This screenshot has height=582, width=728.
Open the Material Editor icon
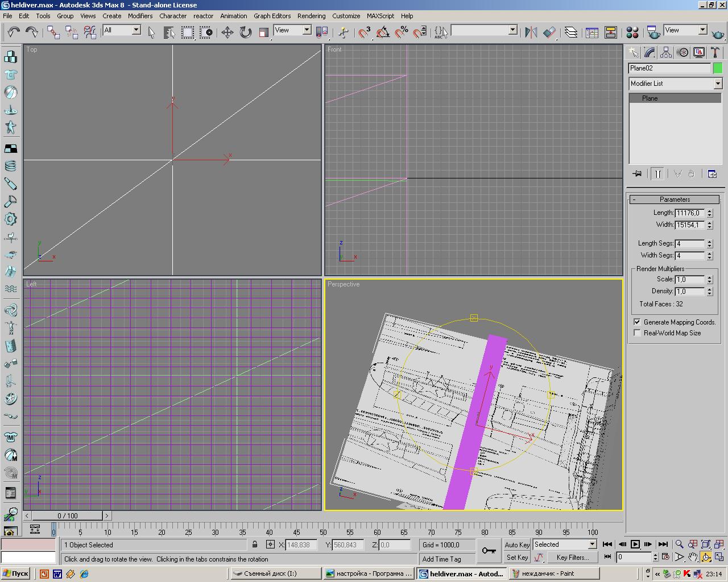coord(632,32)
